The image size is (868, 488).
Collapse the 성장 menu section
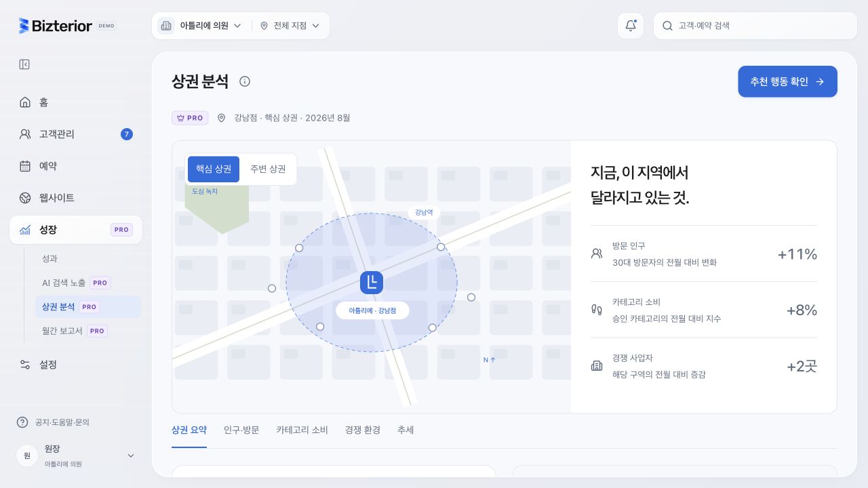point(76,230)
